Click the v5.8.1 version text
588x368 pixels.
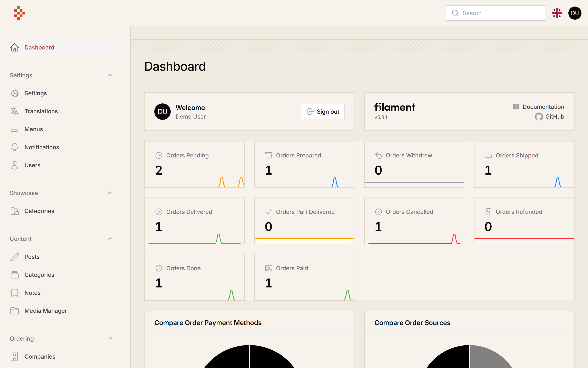[x=381, y=117]
